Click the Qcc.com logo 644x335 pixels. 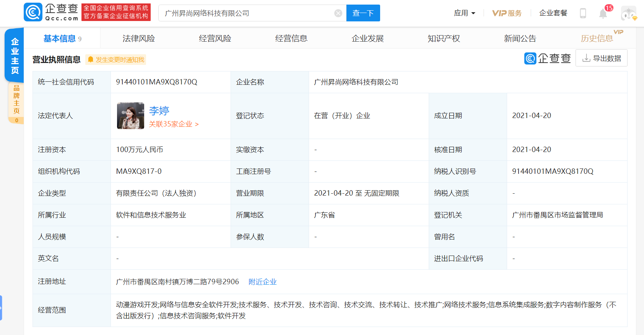tap(51, 12)
